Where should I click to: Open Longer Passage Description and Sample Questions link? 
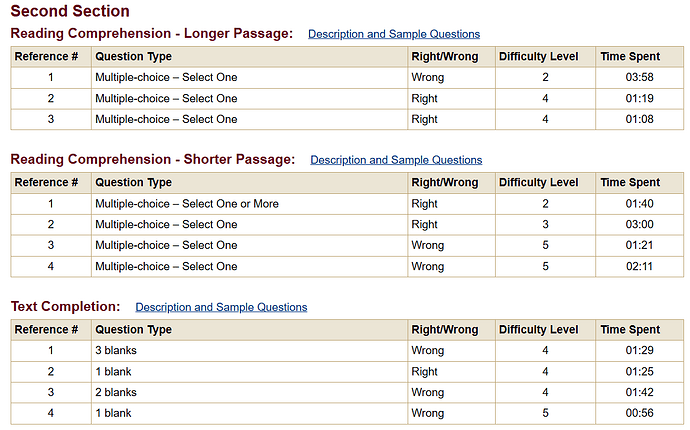coord(394,34)
